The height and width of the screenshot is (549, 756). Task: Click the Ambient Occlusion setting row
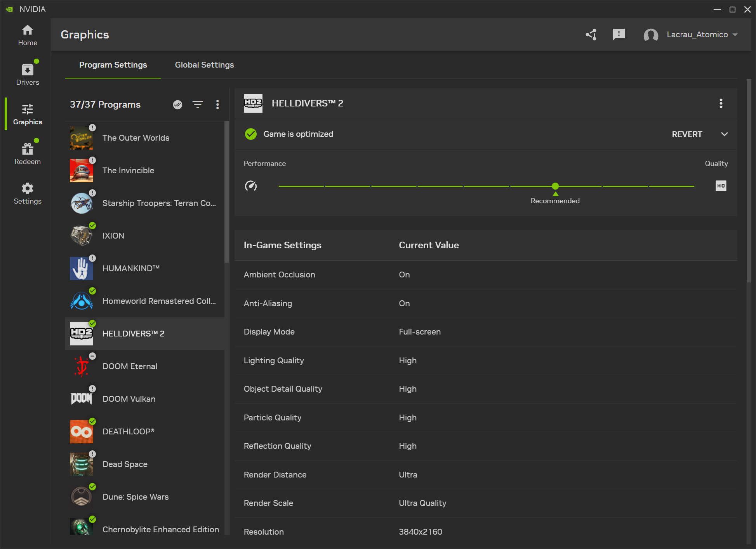[x=486, y=275]
